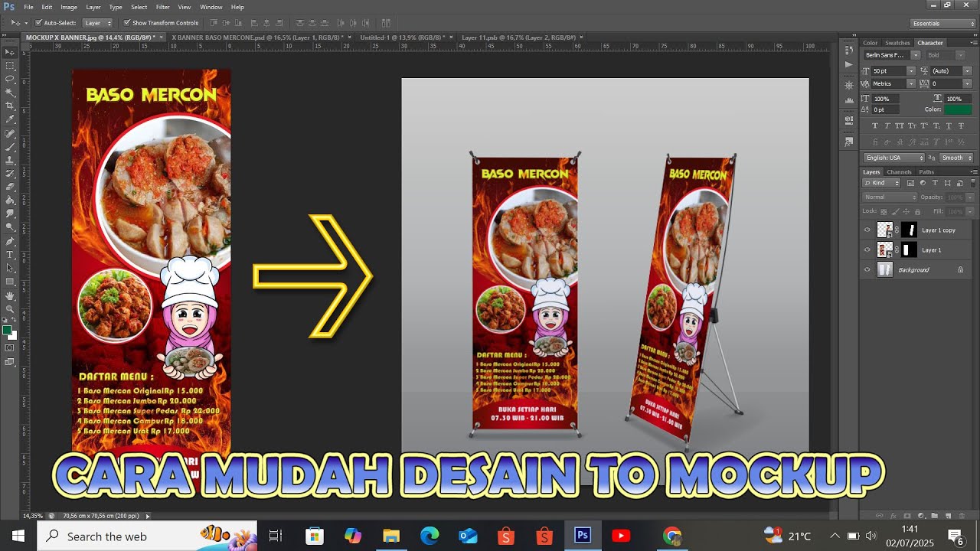Toggle Underline in Character panel
The image size is (980, 551).
click(949, 126)
